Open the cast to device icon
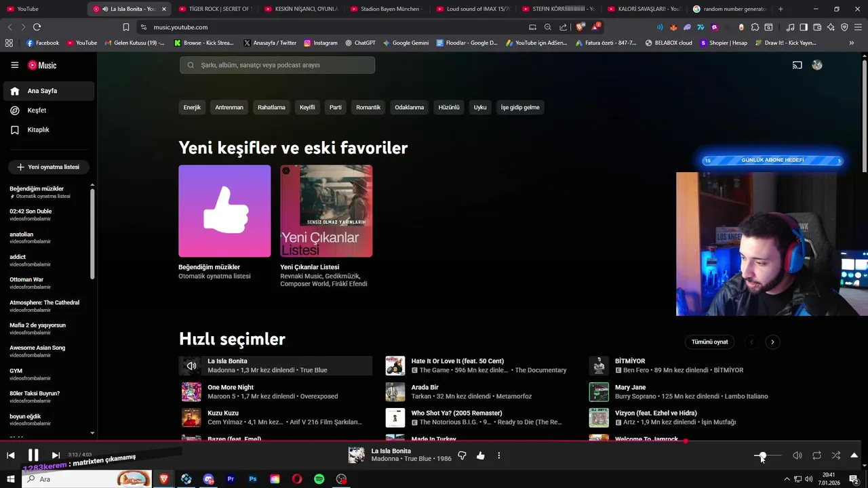 point(797,65)
